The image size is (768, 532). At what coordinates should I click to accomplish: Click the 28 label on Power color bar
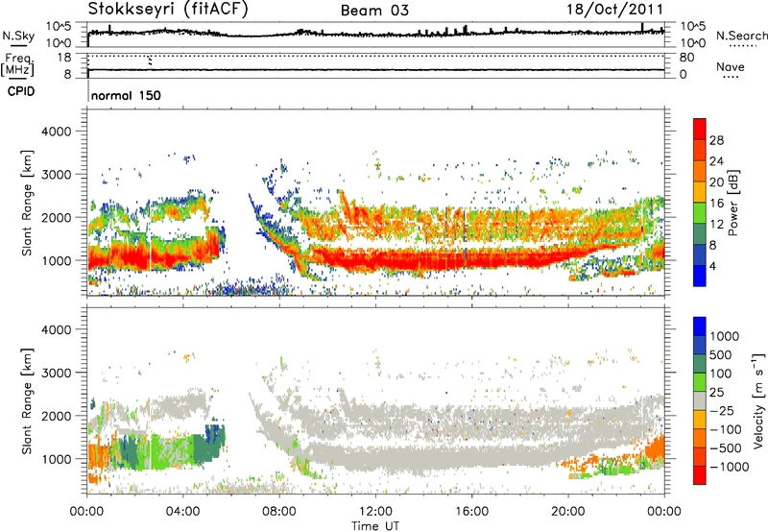pos(716,140)
